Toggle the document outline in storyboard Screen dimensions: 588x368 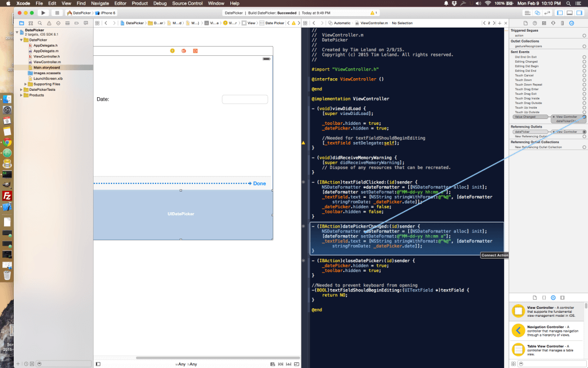98,364
